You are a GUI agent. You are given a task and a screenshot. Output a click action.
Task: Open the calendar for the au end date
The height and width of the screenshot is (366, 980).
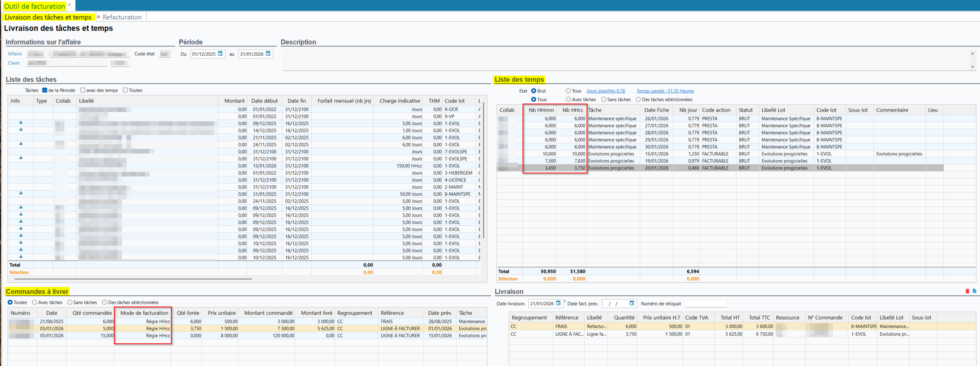tap(268, 54)
